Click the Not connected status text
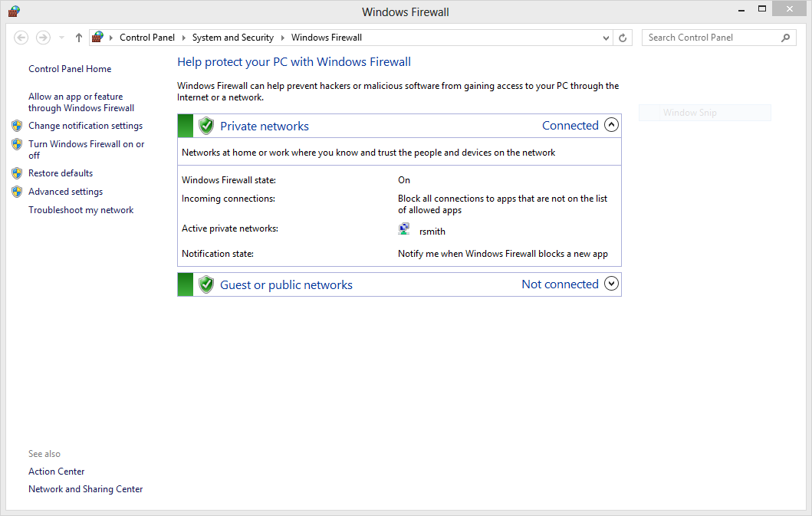 [560, 284]
